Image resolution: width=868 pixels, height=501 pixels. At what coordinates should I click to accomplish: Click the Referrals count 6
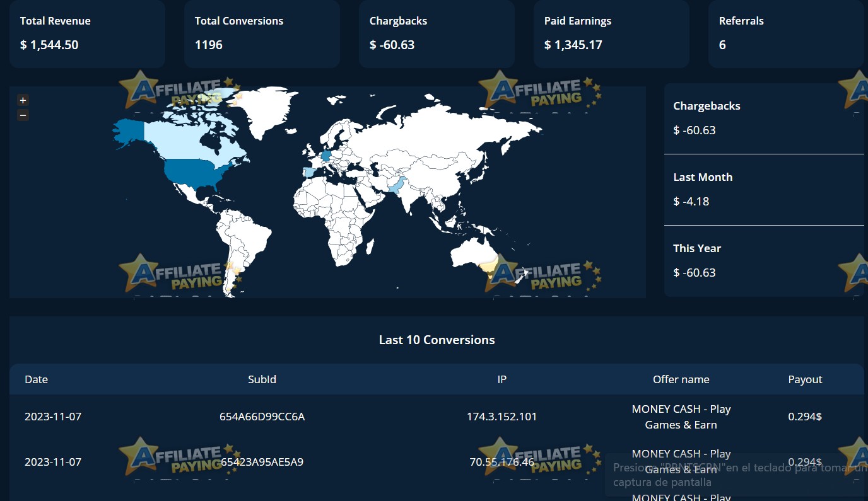(722, 45)
